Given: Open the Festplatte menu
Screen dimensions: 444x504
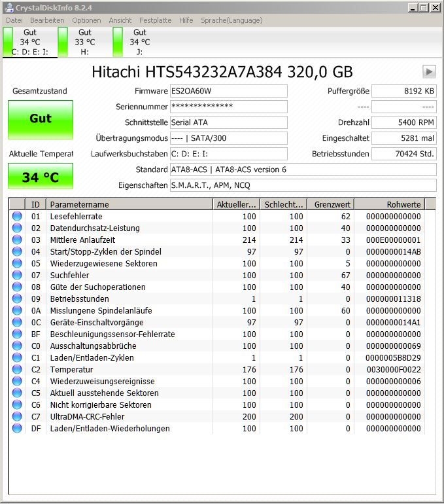Looking at the screenshot, I should [156, 20].
